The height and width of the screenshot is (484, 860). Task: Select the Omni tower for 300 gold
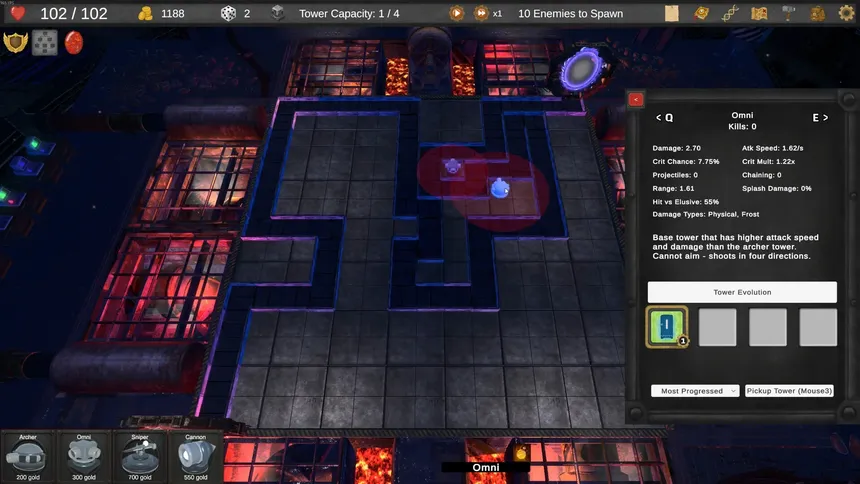(x=83, y=457)
